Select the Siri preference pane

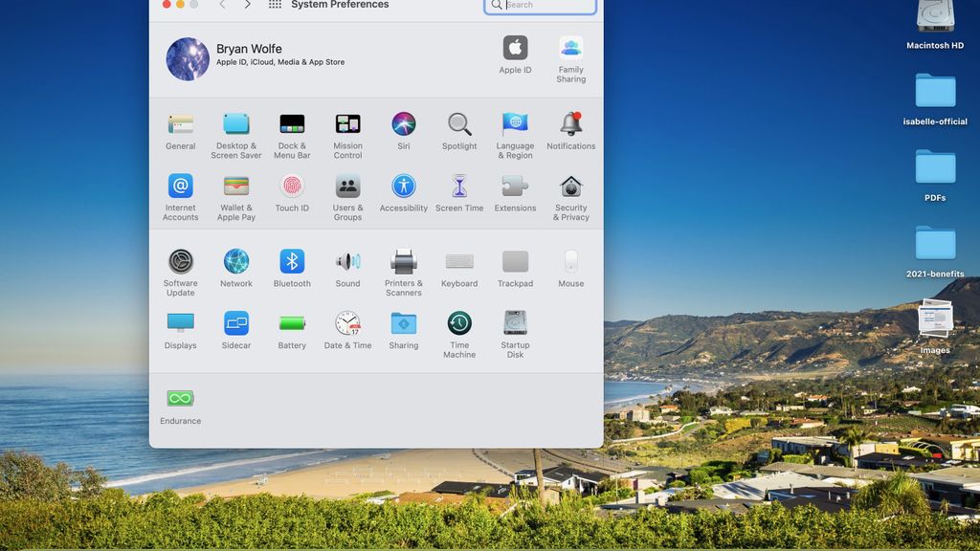[403, 124]
